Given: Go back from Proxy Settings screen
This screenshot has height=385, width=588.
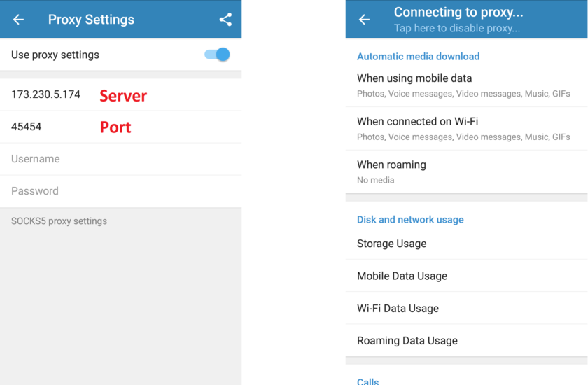Looking at the screenshot, I should click(x=18, y=20).
